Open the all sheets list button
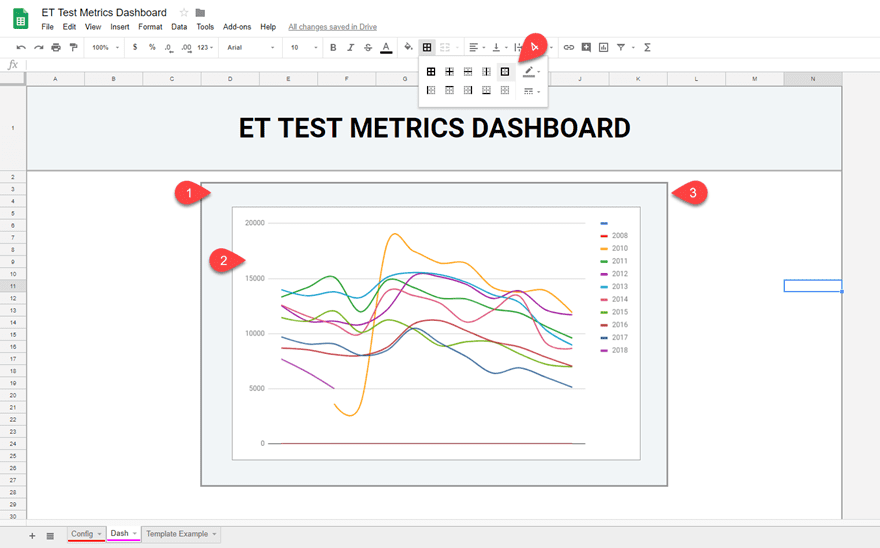The image size is (880, 548). pos(50,536)
